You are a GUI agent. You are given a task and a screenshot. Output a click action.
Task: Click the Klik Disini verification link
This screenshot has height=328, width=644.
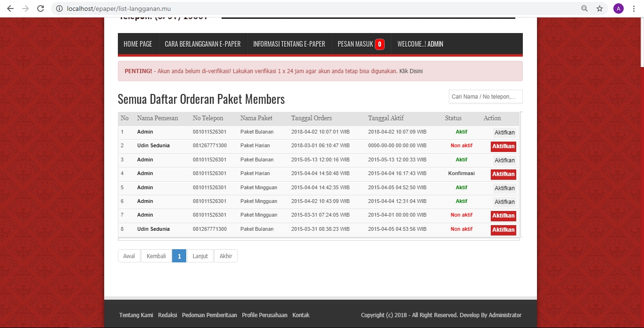(411, 71)
